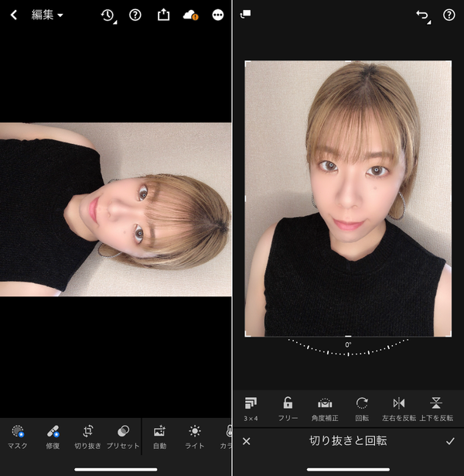Viewport: 464px width, 476px height.
Task: Tap the left edge middle crop handle
Action: (245, 199)
